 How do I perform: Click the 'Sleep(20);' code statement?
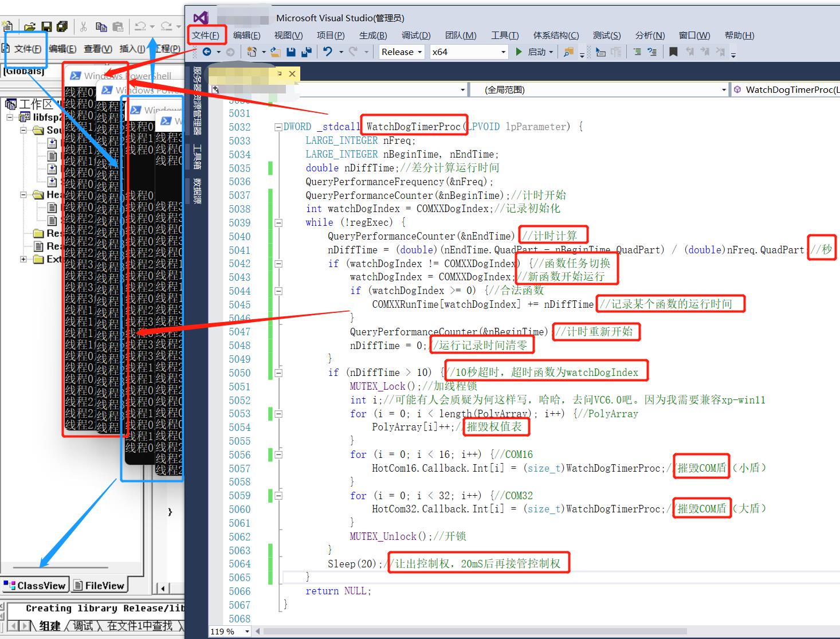pos(355,564)
